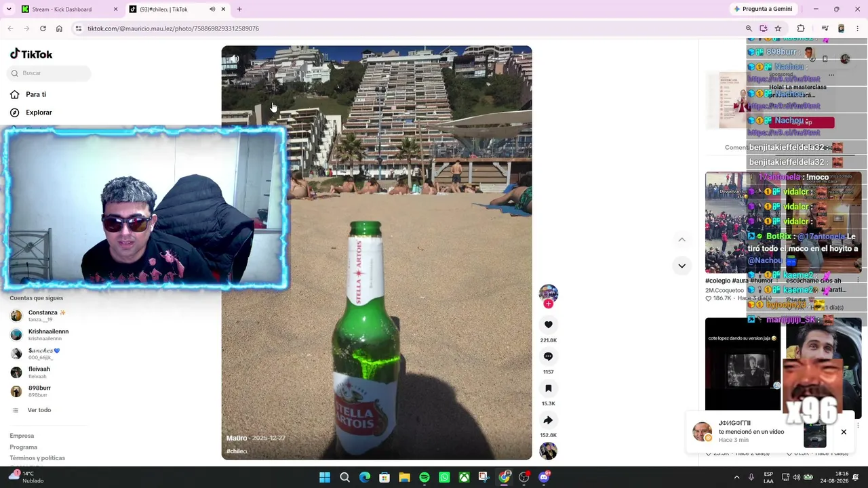This screenshot has height=488, width=868.
Task: Open the Windows Start menu
Action: pyautogui.click(x=325, y=477)
